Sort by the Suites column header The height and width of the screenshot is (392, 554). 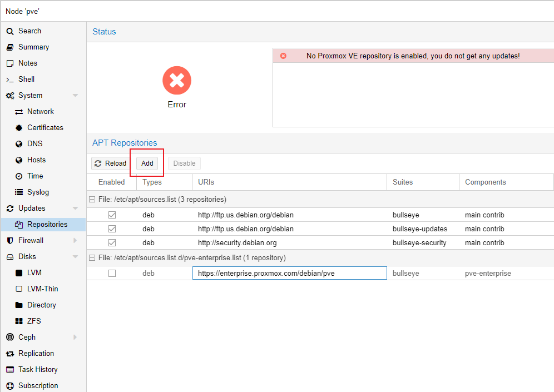(423, 182)
